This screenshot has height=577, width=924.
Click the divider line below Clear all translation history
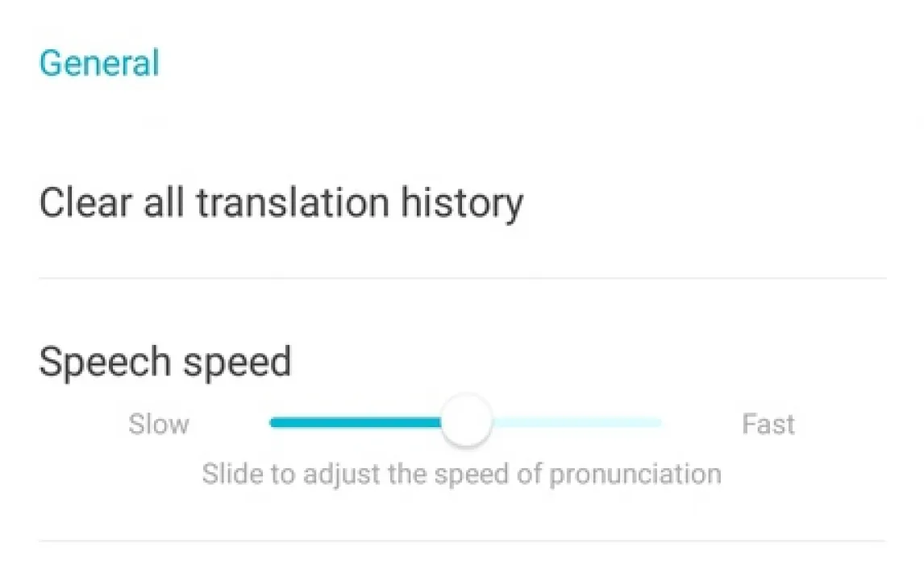[462, 279]
